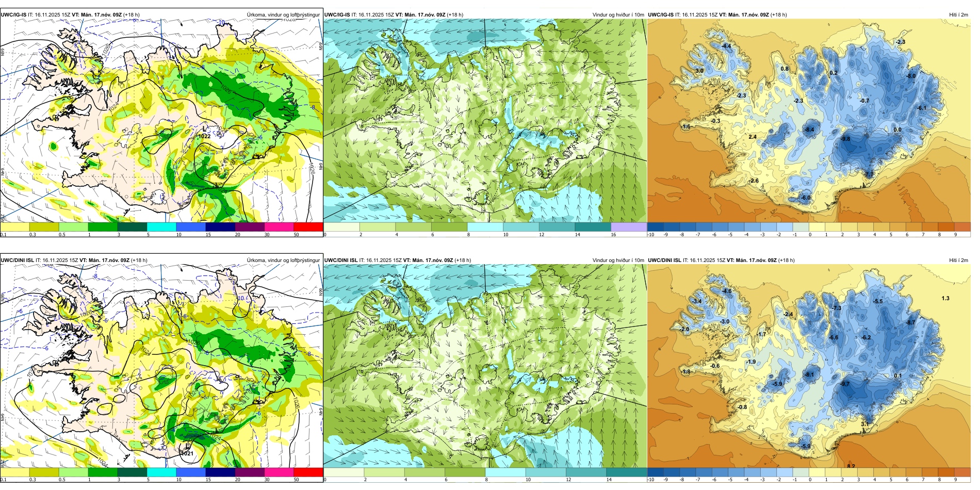Click the -7.3 temperature value on DINI map
This screenshot has height=490, width=980.
click(837, 308)
